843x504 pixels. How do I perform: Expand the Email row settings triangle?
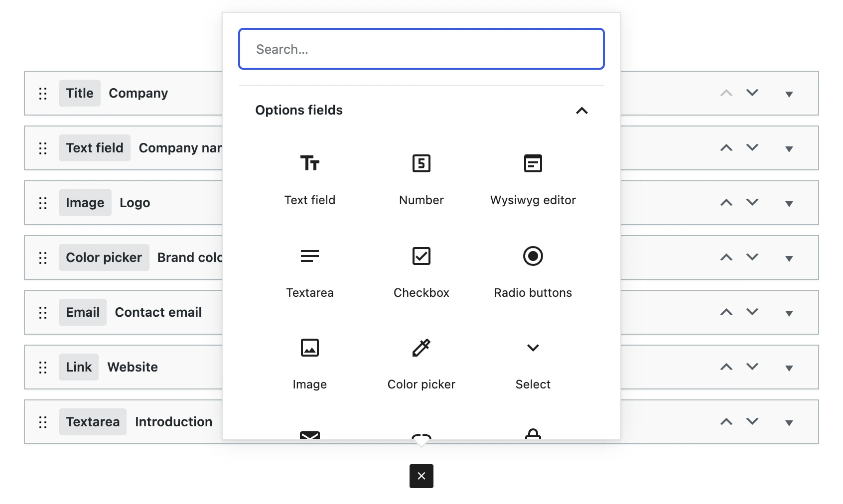click(789, 313)
